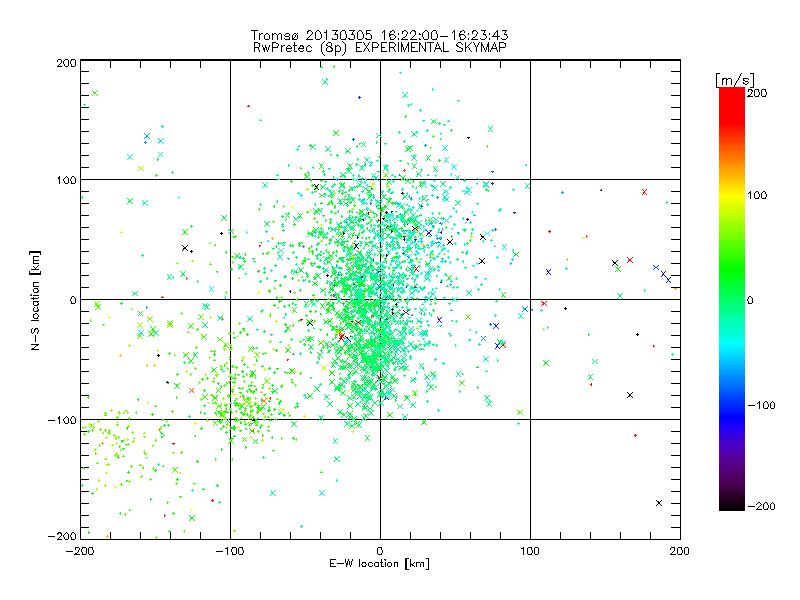
Task: Click the '100' tick on the E-W axis
Action: 530,551
